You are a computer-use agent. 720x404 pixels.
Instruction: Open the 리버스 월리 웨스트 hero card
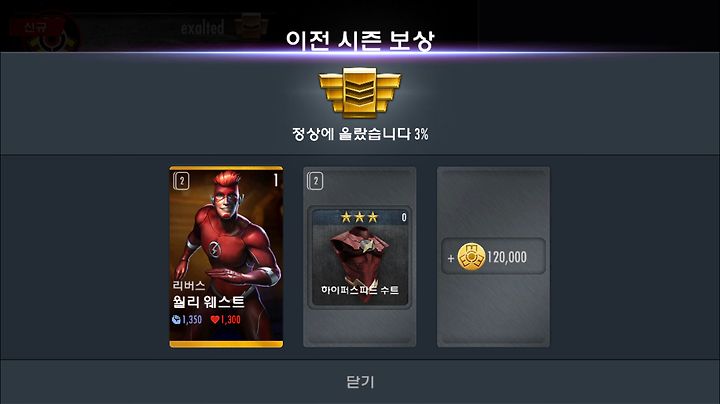tap(226, 257)
